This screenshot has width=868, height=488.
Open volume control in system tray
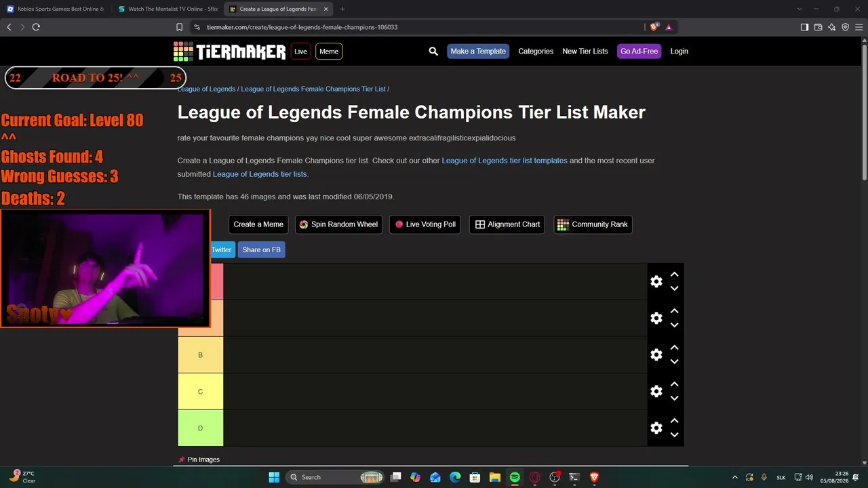[x=809, y=477]
